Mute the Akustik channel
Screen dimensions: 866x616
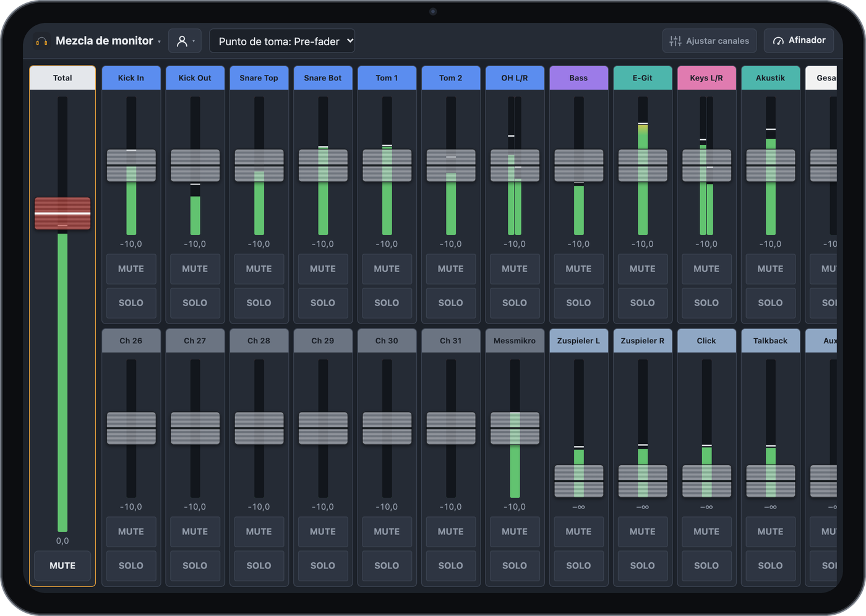[x=770, y=268]
